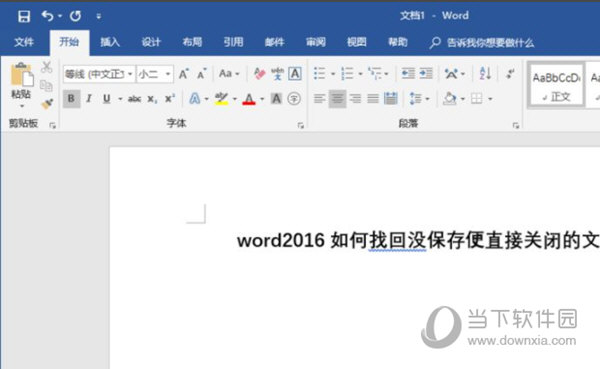Apply yellow text highlight color
Image resolution: width=600 pixels, height=369 pixels.
(222, 99)
